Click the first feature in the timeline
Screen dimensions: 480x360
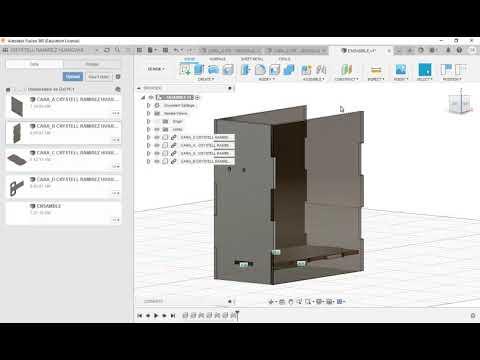[185, 315]
